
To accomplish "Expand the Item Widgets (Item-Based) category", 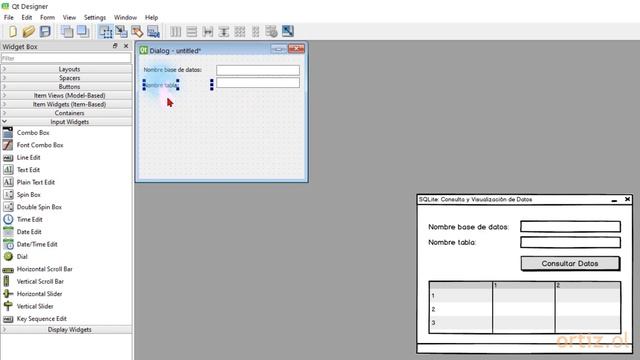I will click(67, 104).
